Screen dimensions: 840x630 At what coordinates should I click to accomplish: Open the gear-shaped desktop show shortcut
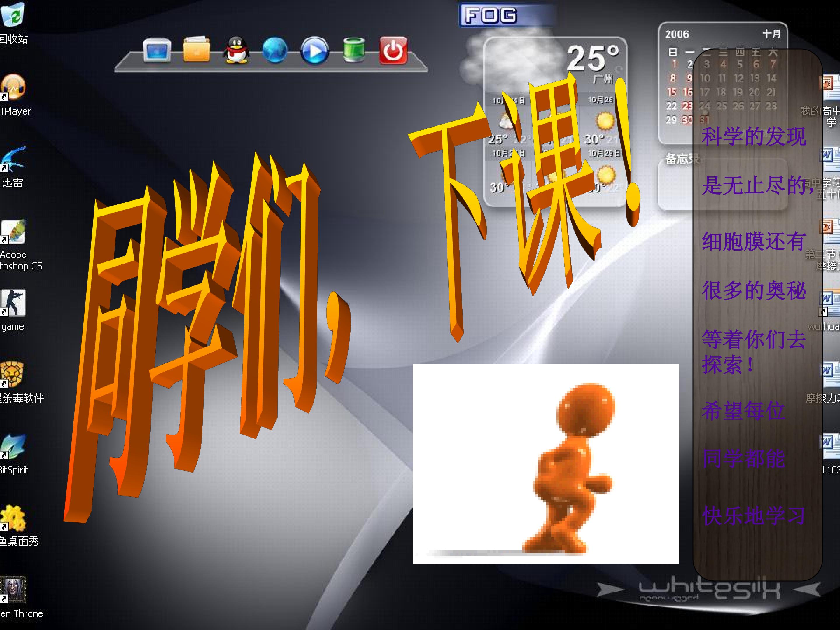point(13,518)
